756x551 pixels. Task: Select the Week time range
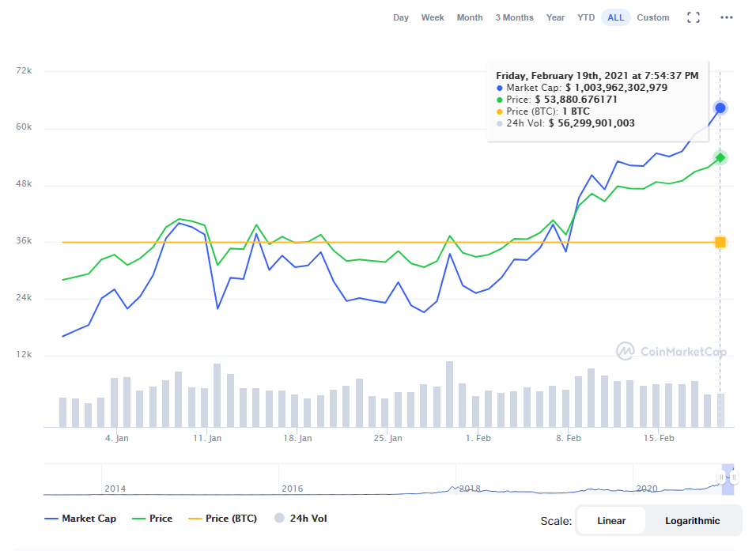click(x=433, y=17)
